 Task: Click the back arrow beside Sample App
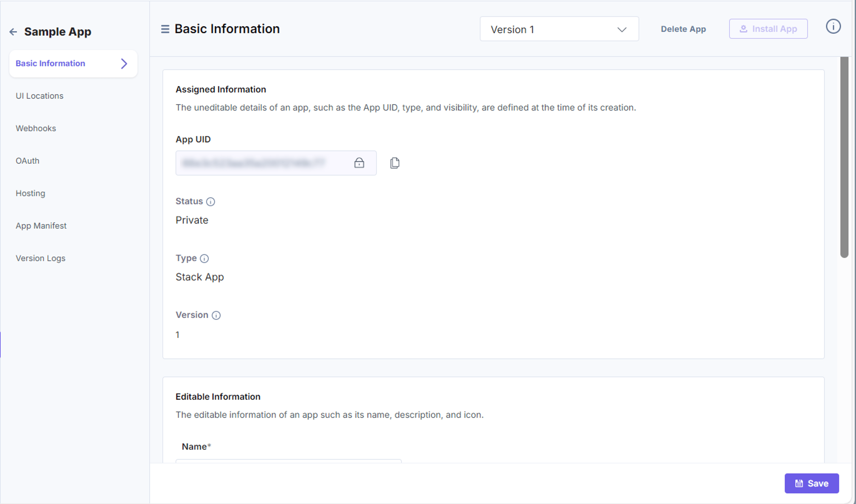point(13,32)
